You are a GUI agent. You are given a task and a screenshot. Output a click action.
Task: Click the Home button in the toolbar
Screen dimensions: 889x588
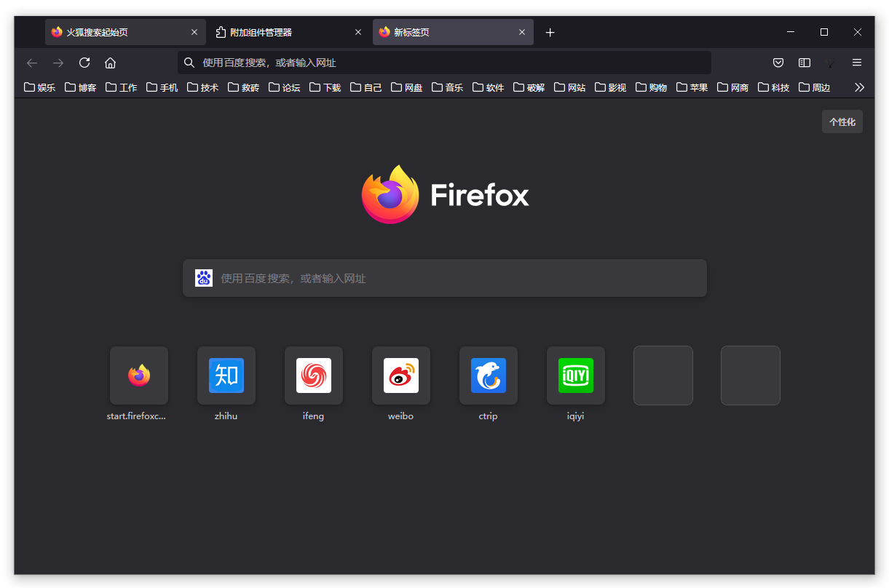click(109, 63)
